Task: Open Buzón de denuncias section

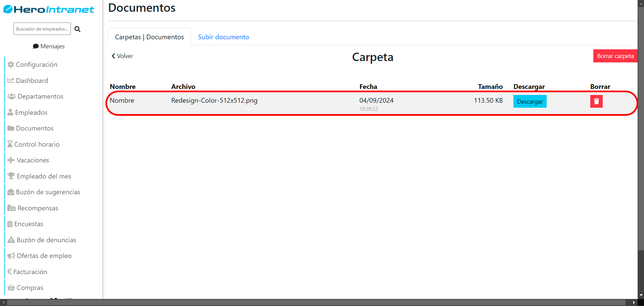Action: click(46, 240)
